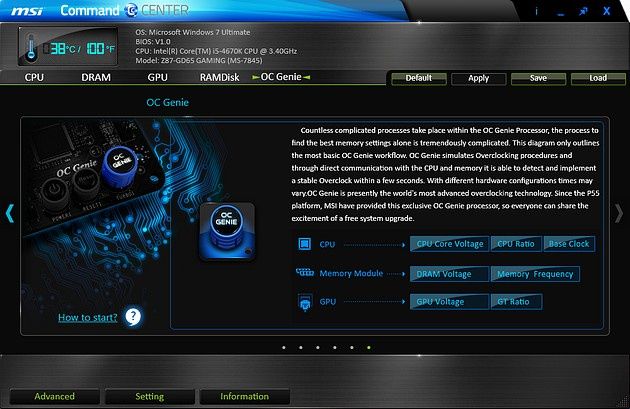Screen dimensions: 630x409
Task: Click the Memory Module icon
Action: (305, 273)
